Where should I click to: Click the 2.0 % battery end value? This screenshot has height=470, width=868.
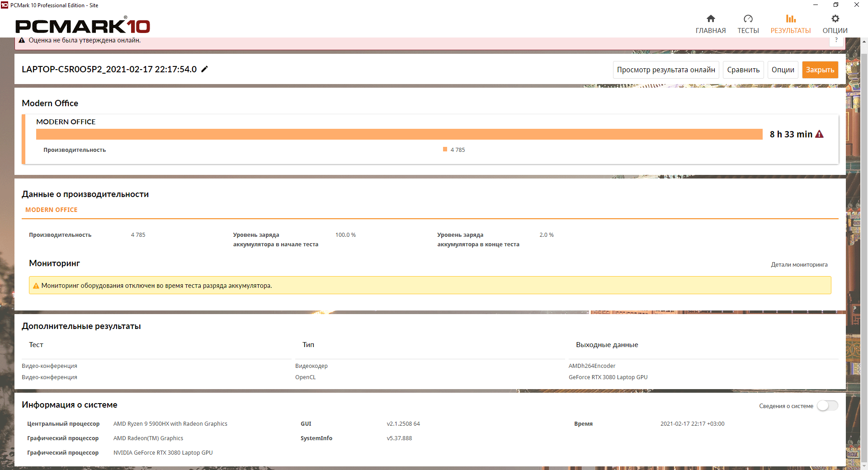pos(547,235)
